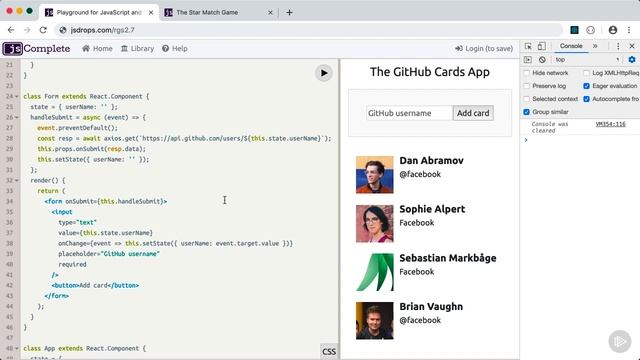Disable Group similar
The image size is (640, 360).
[527, 112]
